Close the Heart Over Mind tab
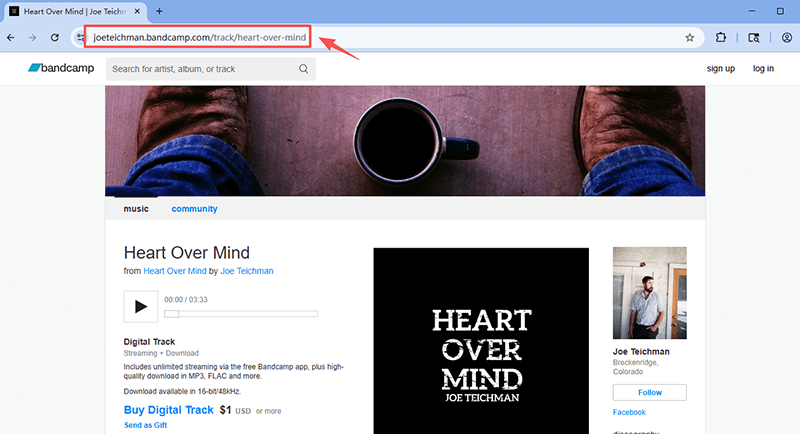The height and width of the screenshot is (434, 800). click(x=137, y=11)
